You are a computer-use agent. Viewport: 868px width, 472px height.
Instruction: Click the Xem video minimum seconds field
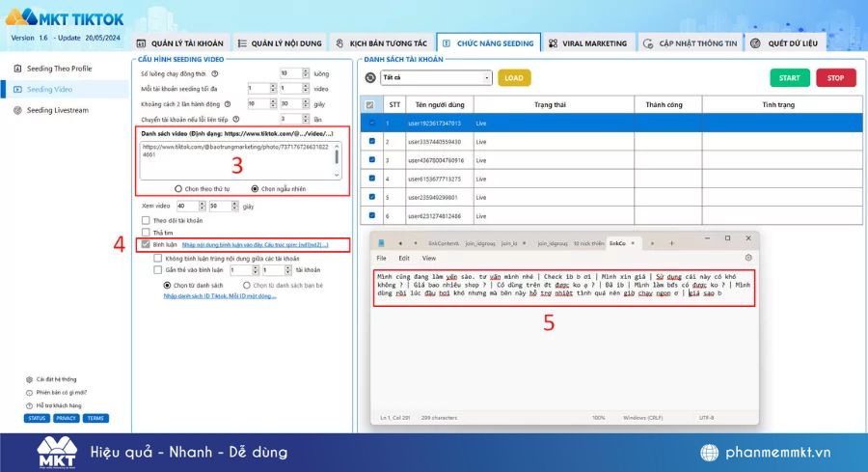(187, 207)
